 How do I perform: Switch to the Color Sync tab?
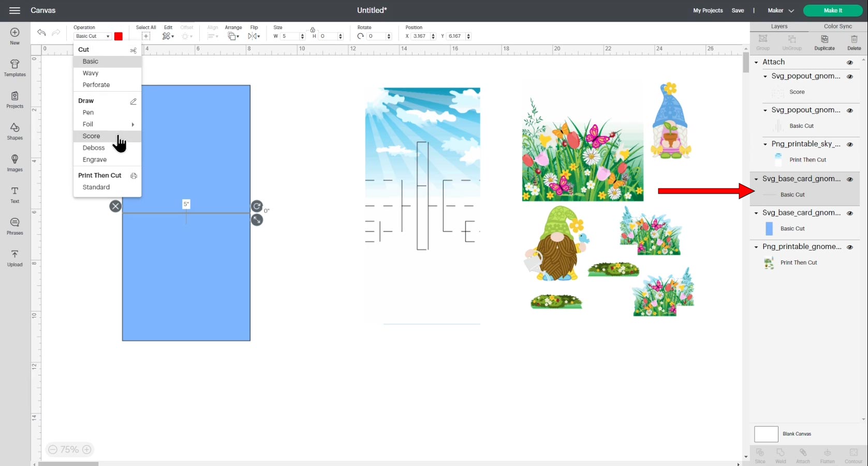coord(837,26)
